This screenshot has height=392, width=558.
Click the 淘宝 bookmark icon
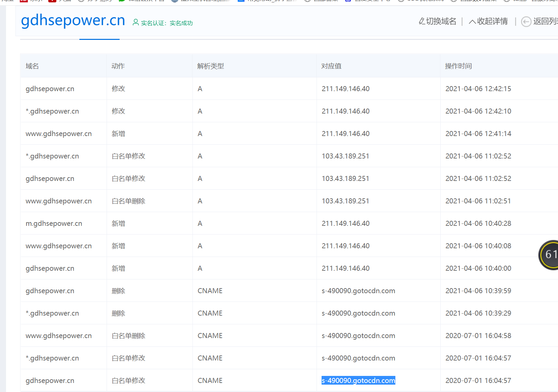[5, 1]
